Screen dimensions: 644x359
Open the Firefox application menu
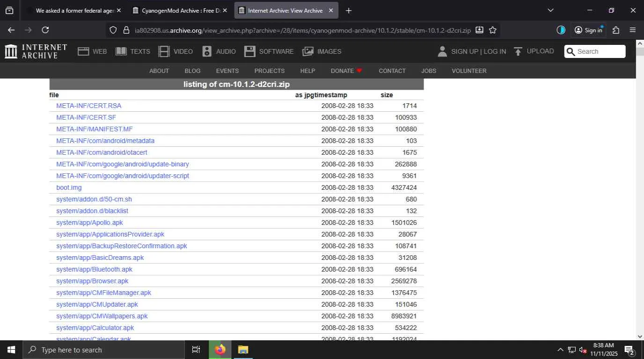click(x=633, y=30)
